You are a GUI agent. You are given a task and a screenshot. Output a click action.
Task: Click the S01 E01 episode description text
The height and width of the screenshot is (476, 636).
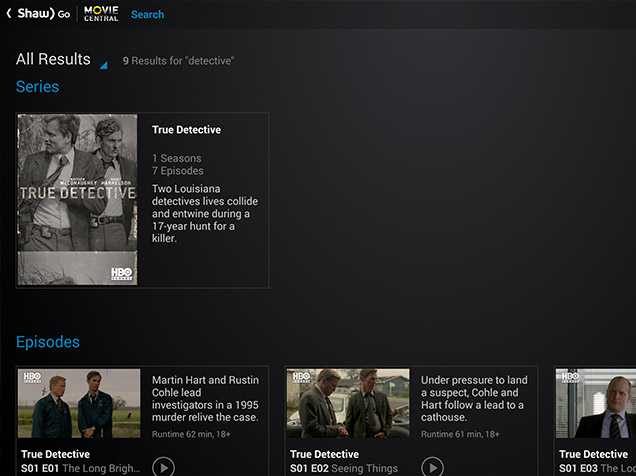tap(205, 398)
